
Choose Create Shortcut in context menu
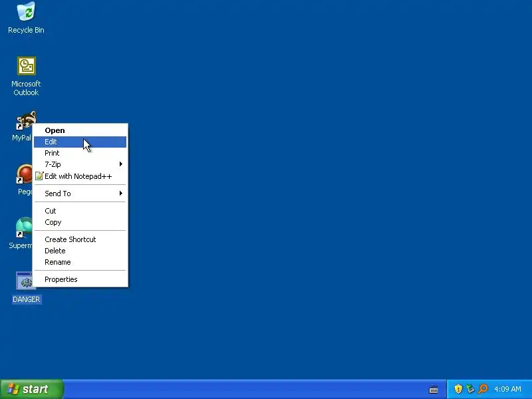80,239
